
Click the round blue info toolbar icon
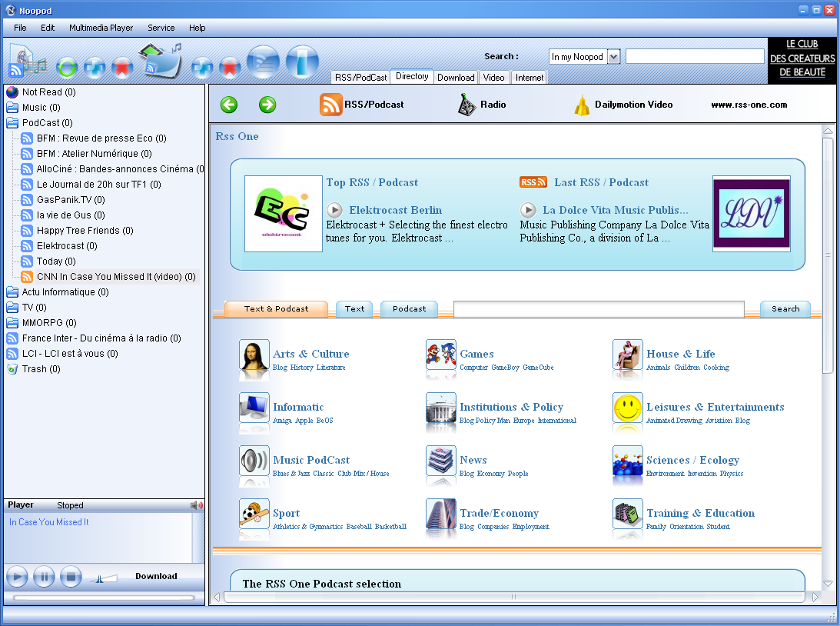tap(302, 62)
